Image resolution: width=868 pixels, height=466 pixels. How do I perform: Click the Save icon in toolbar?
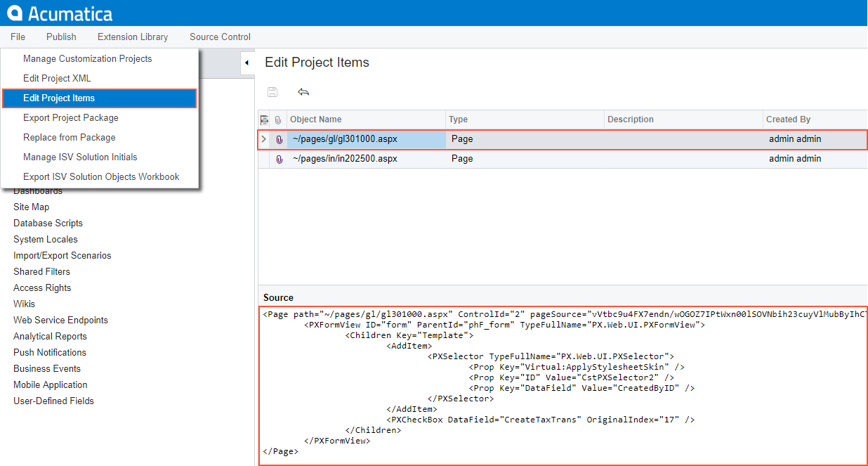click(x=272, y=92)
